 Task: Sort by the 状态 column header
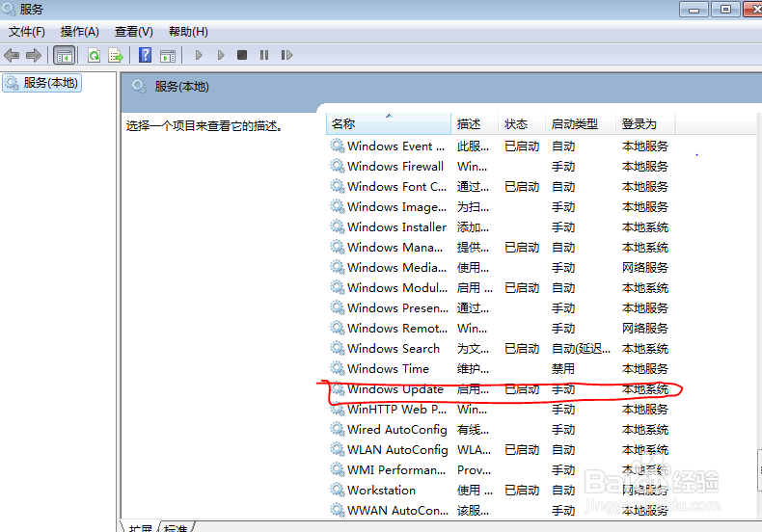click(522, 123)
